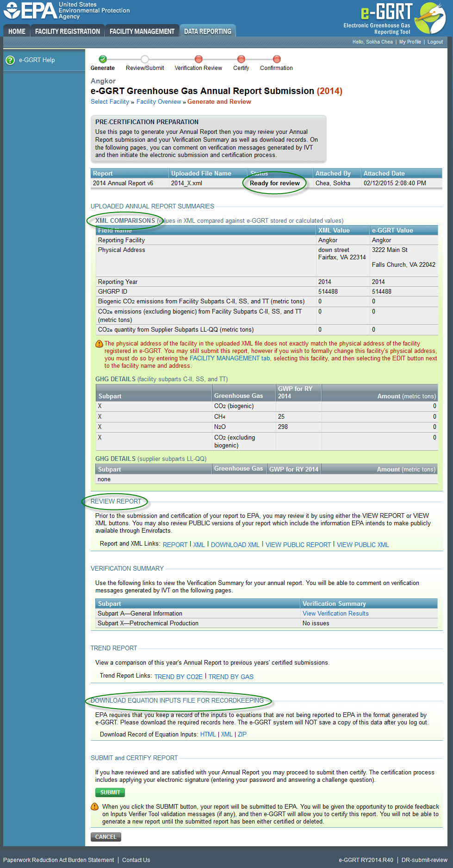Open TREND BY CO2E report

[x=178, y=677]
